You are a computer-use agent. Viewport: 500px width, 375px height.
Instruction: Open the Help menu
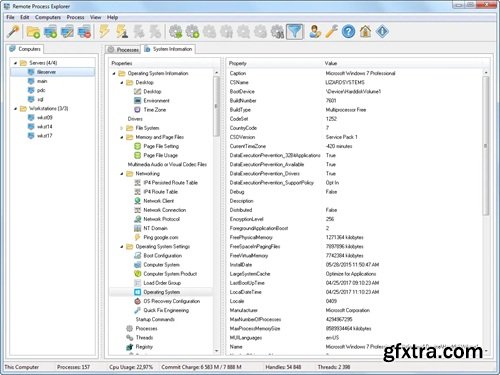[x=112, y=17]
